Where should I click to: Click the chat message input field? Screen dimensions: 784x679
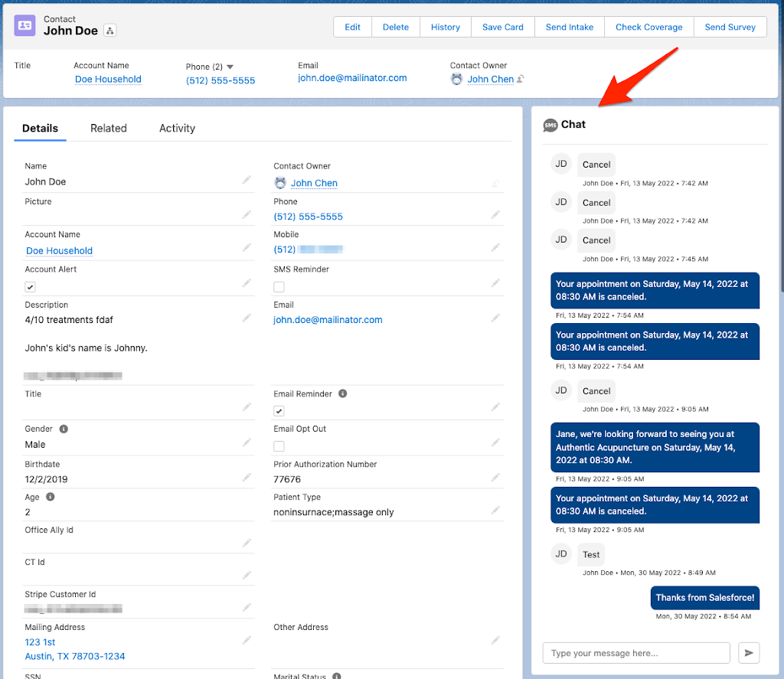tap(635, 653)
